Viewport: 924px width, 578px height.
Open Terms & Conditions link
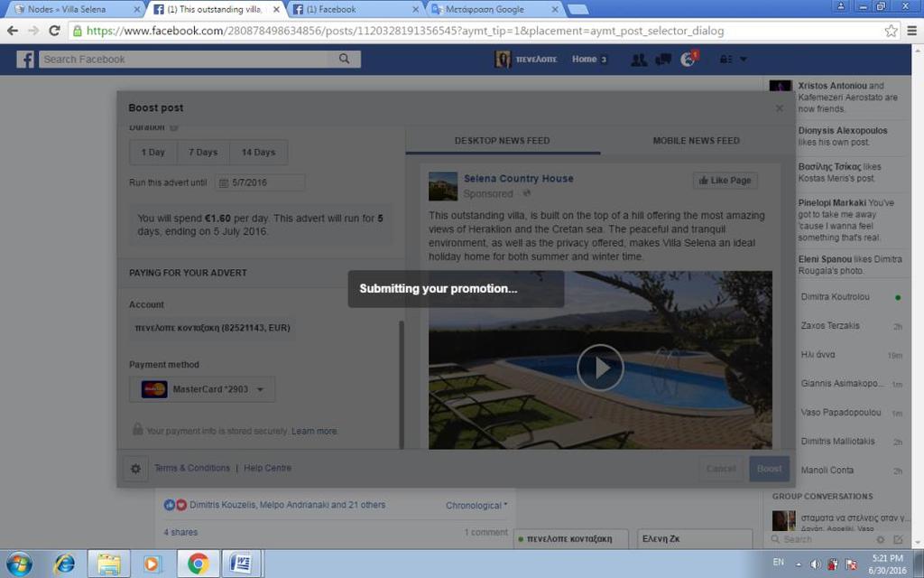pos(192,468)
